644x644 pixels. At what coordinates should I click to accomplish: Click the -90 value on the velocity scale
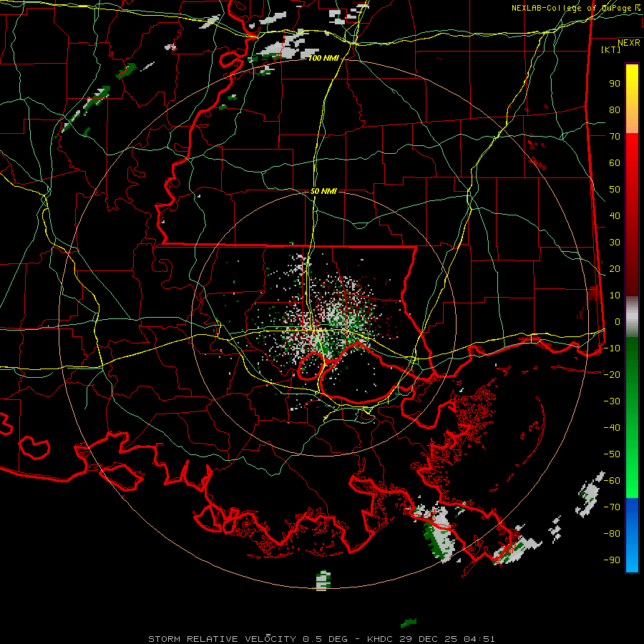[x=612, y=560]
